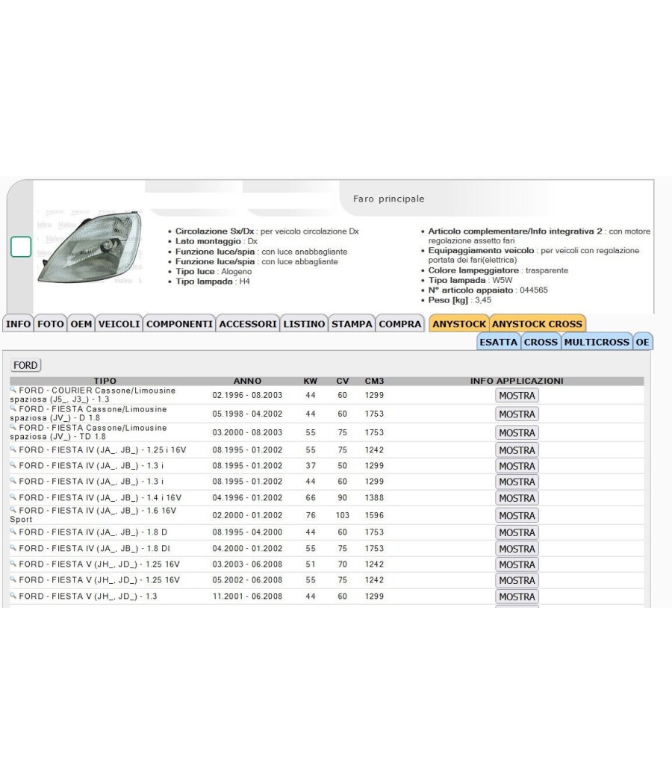This screenshot has height=784, width=672.
Task: Click magnifier icon beside FORD COURIER 1.3 row
Action: pos(13,390)
